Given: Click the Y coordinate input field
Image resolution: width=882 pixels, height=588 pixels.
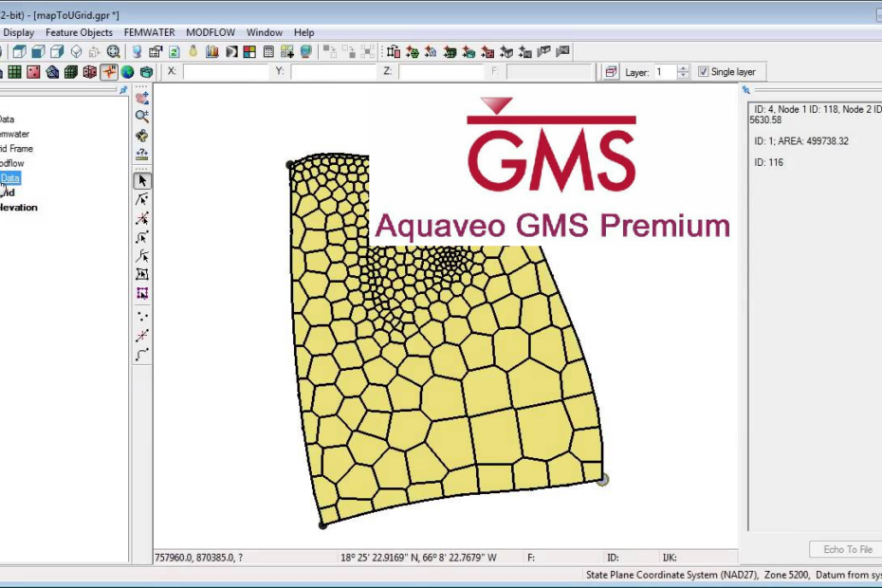Looking at the screenshot, I should tap(333, 72).
